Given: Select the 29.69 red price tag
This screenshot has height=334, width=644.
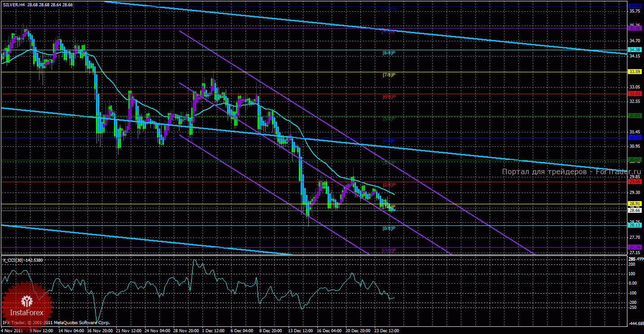Looking at the screenshot, I should 635,182.
